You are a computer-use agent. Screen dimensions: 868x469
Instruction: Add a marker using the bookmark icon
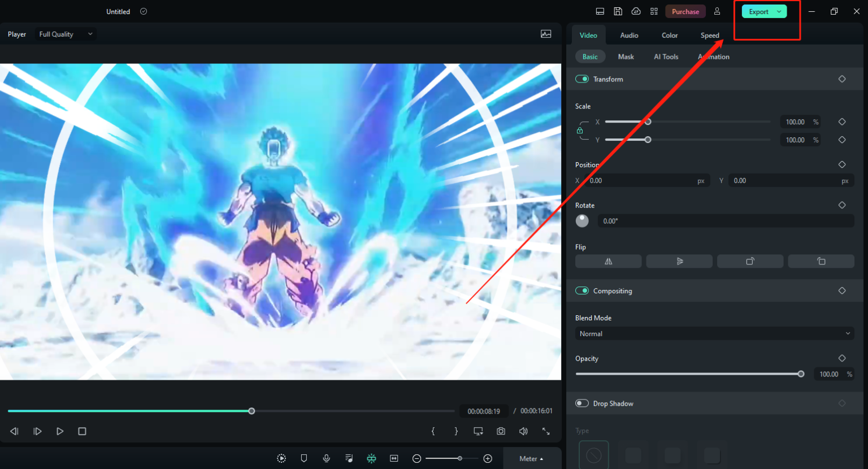click(303, 458)
